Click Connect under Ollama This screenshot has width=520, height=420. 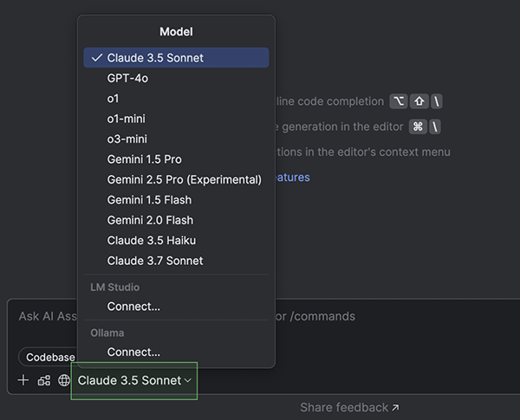tap(133, 352)
